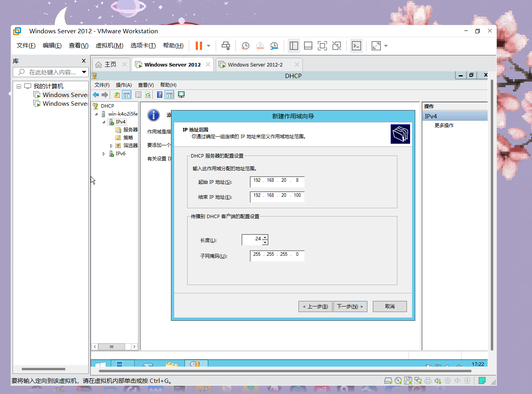Image resolution: width=532 pixels, height=394 pixels.
Task: Select the second Windows Server entry in library
Action: coord(61,104)
